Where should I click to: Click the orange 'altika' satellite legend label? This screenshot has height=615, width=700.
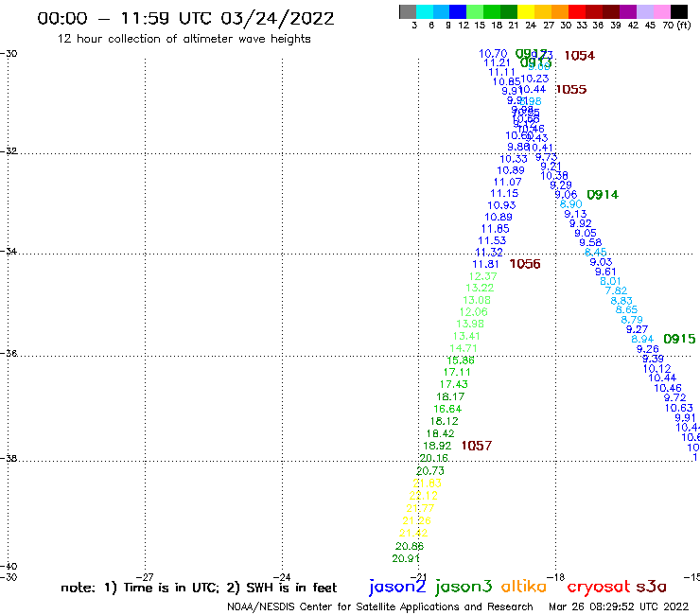click(x=524, y=587)
